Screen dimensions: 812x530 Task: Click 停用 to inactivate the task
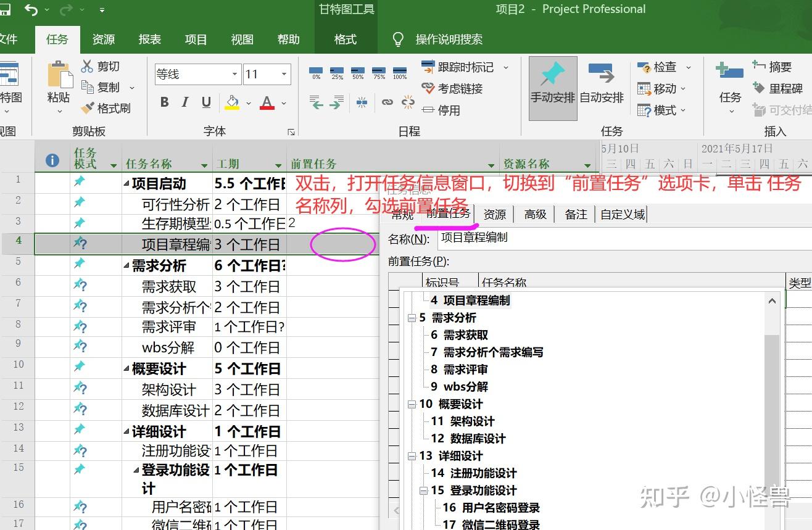pyautogui.click(x=441, y=110)
